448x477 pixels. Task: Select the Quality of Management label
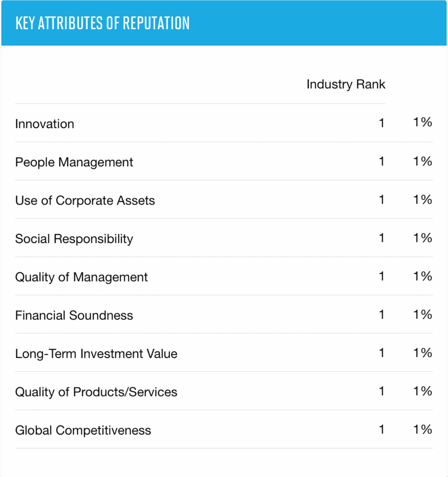coord(81,277)
